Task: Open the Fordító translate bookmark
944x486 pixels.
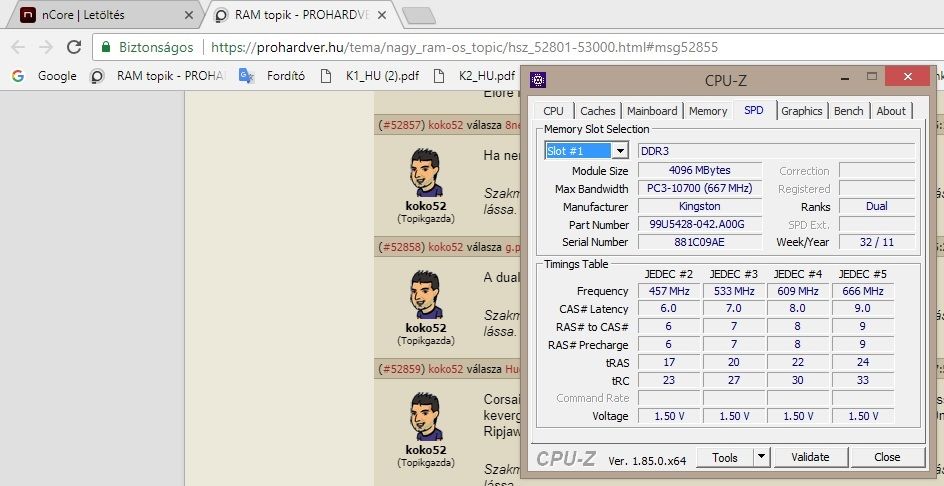Action: tap(272, 76)
